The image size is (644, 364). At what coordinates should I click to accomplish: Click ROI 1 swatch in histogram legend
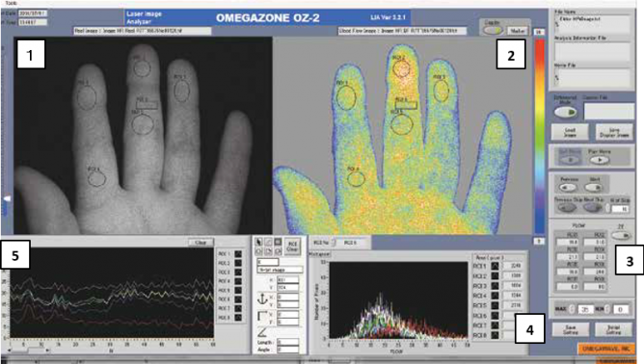pyautogui.click(x=495, y=266)
